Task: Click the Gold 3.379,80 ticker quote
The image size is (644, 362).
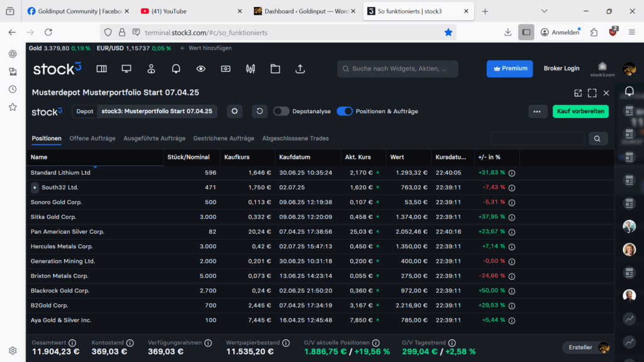Action: (x=59, y=48)
